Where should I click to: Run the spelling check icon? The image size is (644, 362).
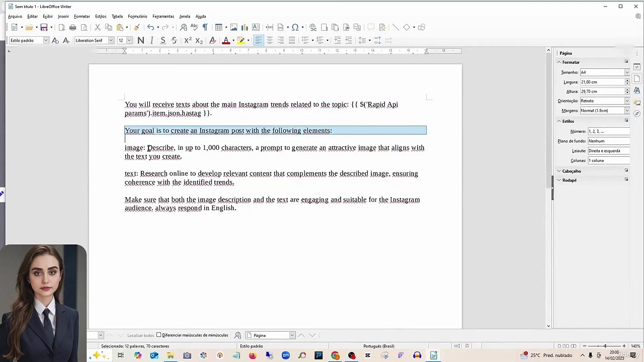pos(194,27)
